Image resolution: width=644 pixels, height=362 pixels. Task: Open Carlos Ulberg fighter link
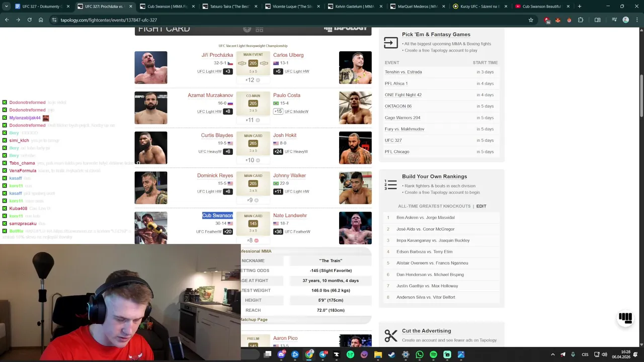[x=288, y=55]
